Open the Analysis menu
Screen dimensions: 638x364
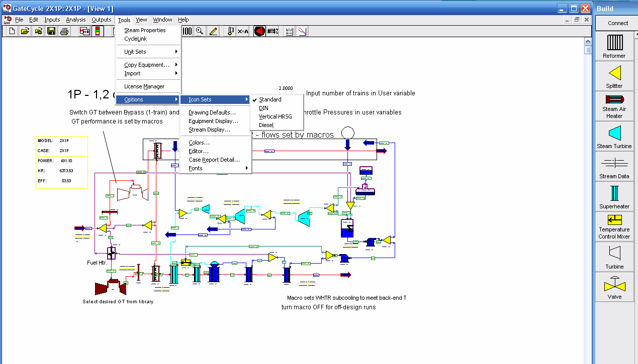pos(76,20)
